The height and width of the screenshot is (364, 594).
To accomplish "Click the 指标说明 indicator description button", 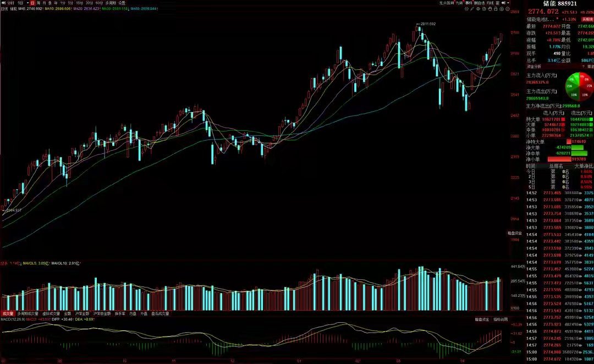I will (x=501, y=319).
